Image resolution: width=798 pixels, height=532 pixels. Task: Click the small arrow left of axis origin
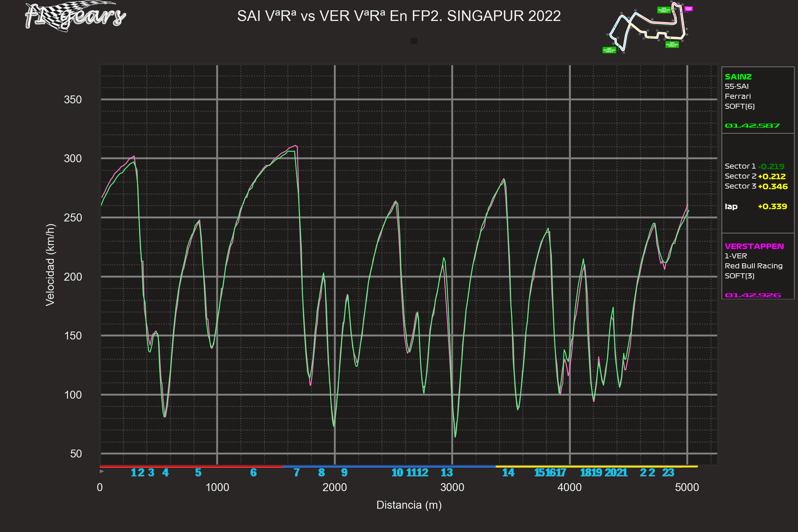click(102, 471)
